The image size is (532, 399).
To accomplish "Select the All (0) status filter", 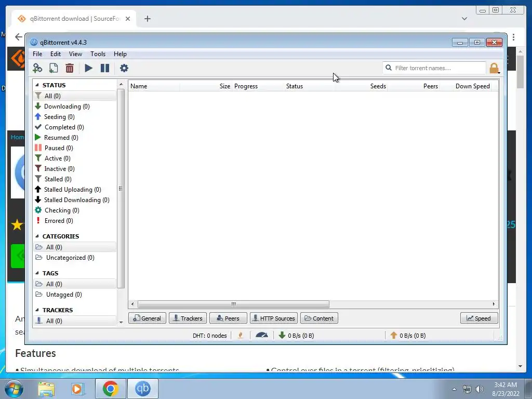I will pyautogui.click(x=75, y=96).
